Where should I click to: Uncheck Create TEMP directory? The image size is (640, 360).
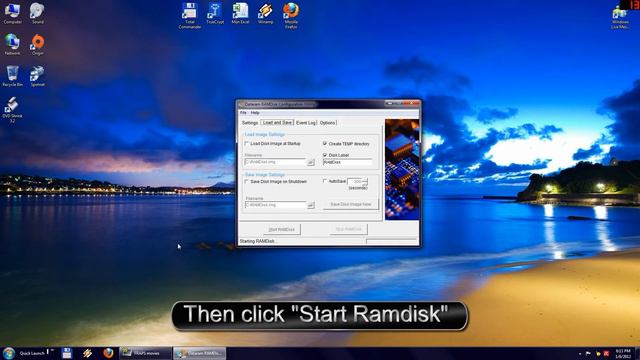coord(325,144)
